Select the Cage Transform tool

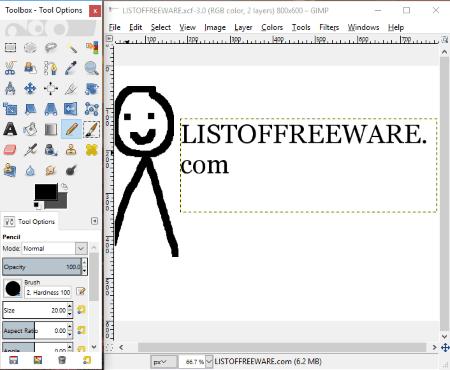click(x=92, y=109)
